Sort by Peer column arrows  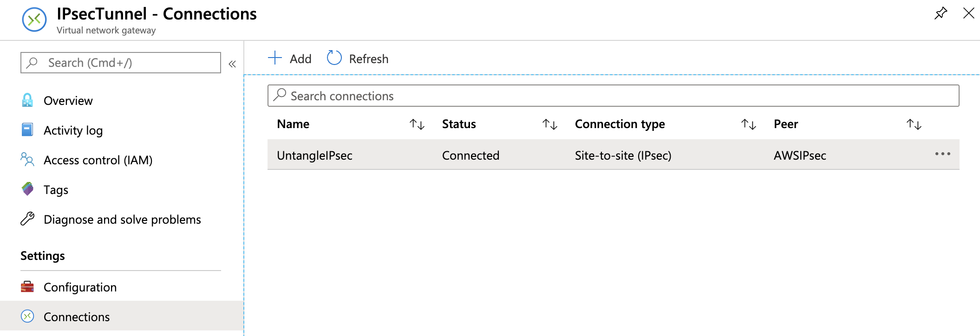914,124
